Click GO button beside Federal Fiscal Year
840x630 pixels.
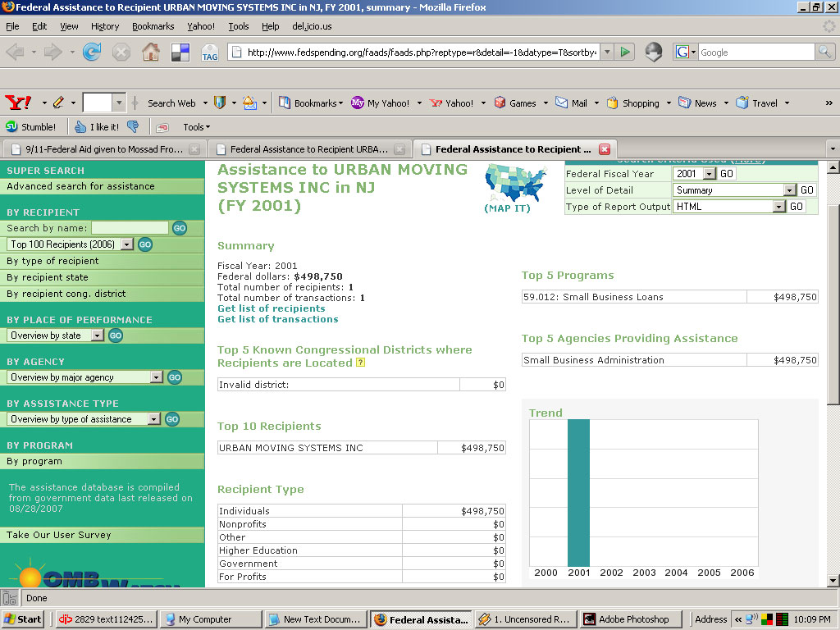(727, 174)
